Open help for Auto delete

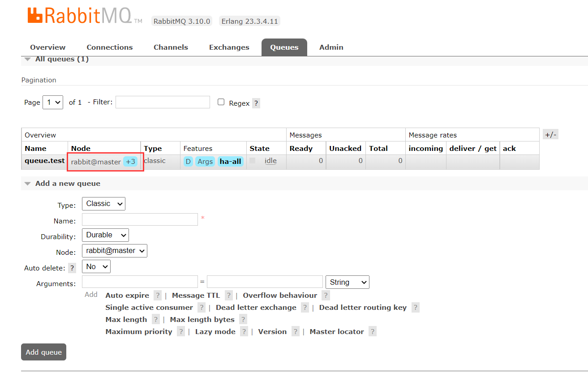72,268
